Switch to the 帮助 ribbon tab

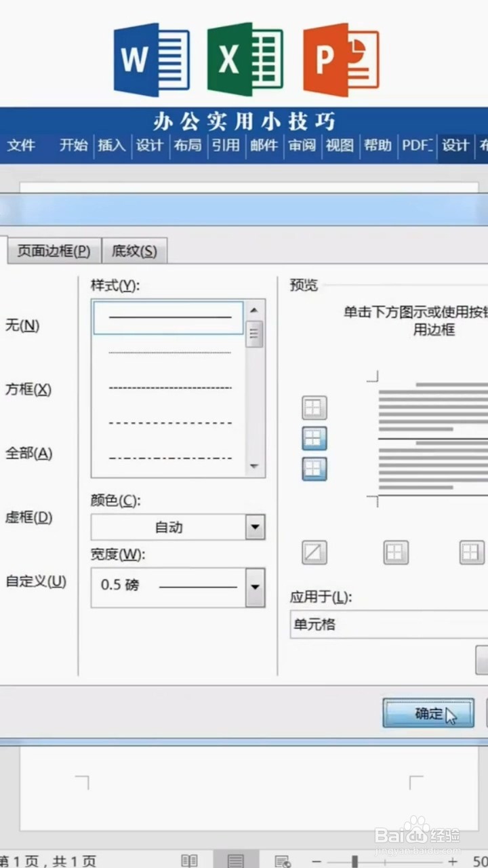[x=378, y=145]
